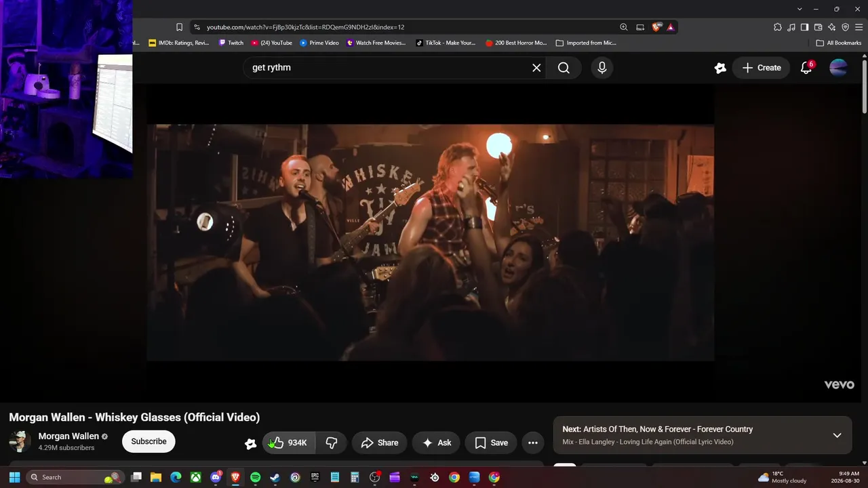Viewport: 868px width, 488px height.
Task: Play or pause the video player
Action: point(431,243)
